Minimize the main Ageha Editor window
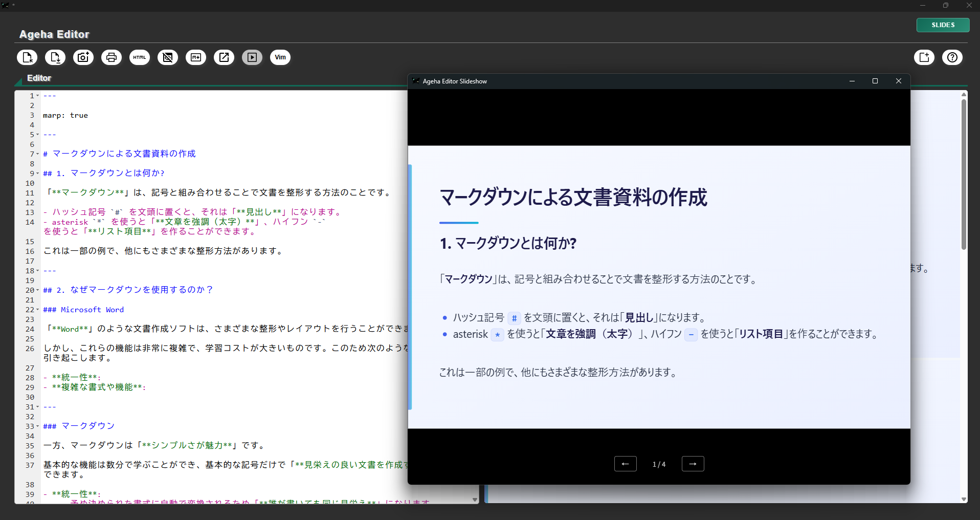 pyautogui.click(x=923, y=5)
